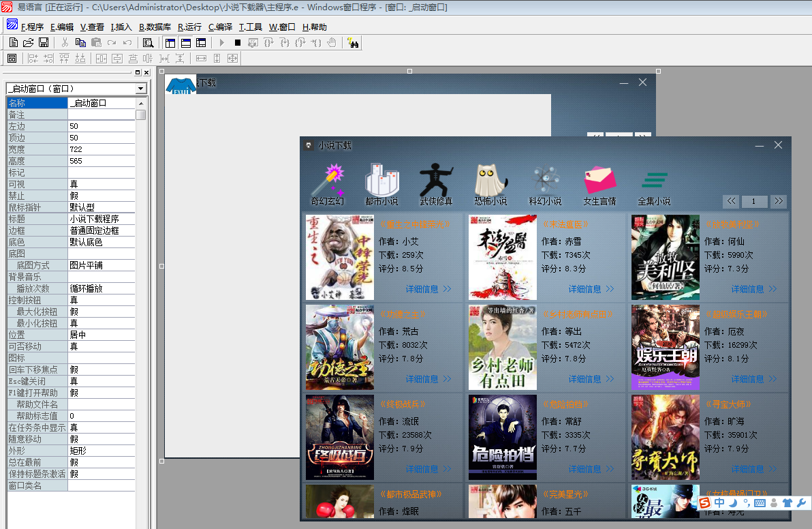Toggle the second panel layout button in toolbar
This screenshot has height=529, width=812.
(x=185, y=42)
